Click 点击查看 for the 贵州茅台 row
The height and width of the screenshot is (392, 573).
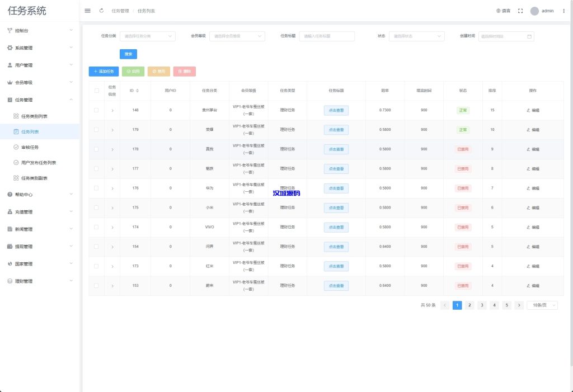(x=336, y=110)
